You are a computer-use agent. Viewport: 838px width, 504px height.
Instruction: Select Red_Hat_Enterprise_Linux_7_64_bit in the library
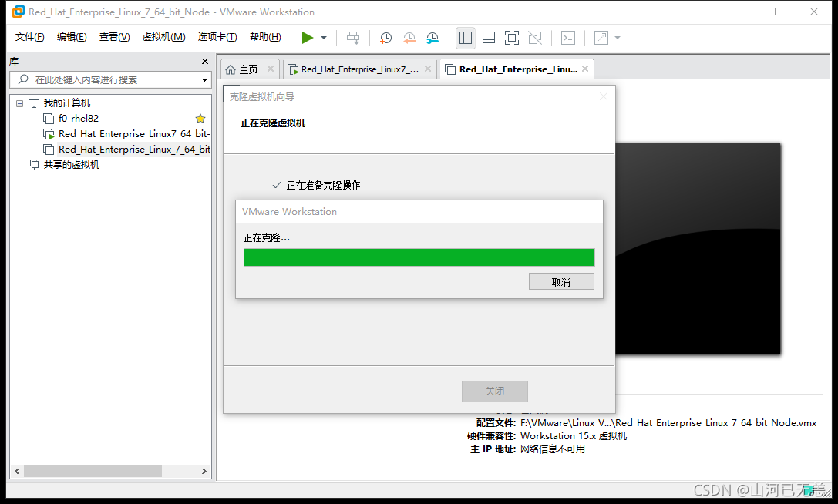tap(134, 150)
